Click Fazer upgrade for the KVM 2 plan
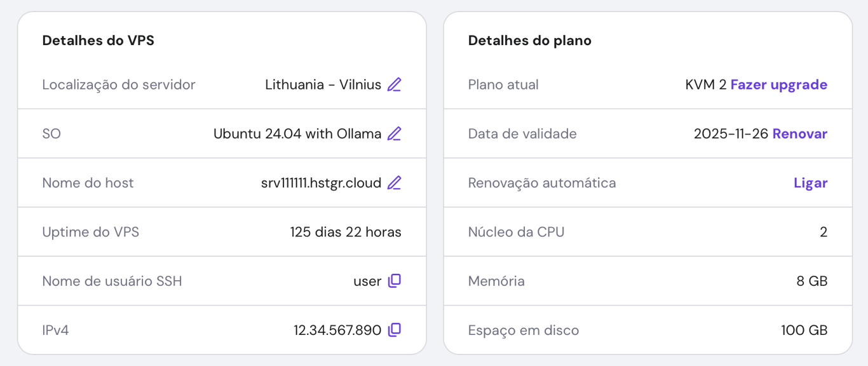Viewport: 868px width, 366px height. tap(778, 85)
